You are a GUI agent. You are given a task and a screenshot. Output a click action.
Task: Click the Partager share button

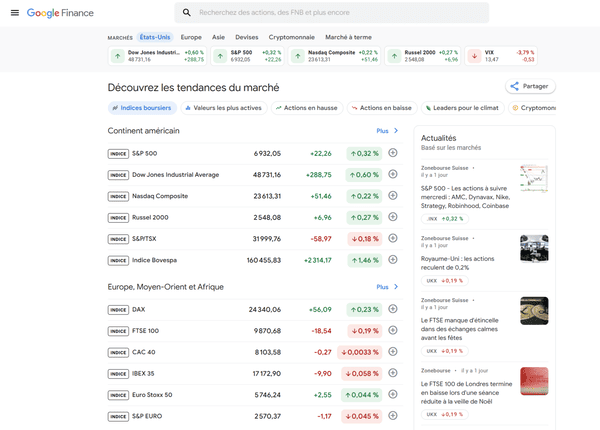pyautogui.click(x=529, y=87)
